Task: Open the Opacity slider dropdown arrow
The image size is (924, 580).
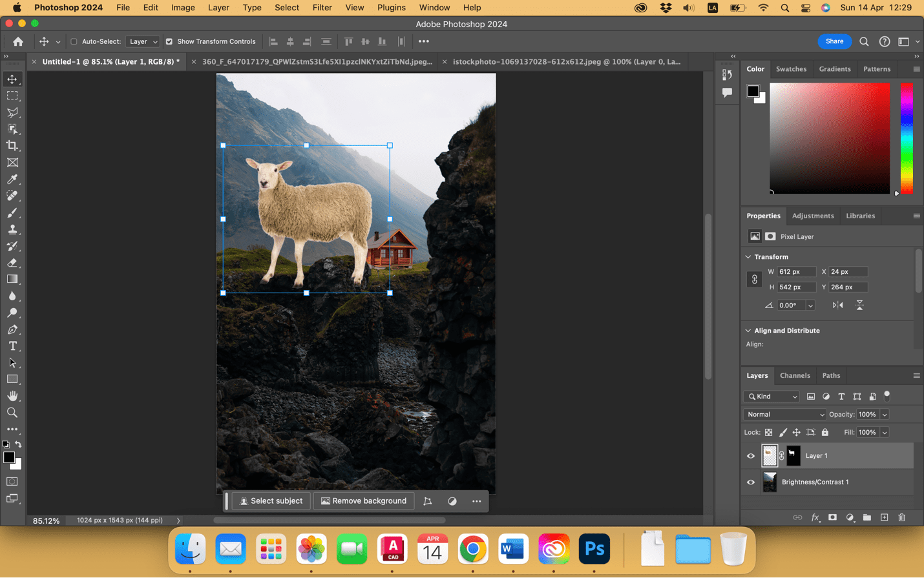Action: point(885,415)
